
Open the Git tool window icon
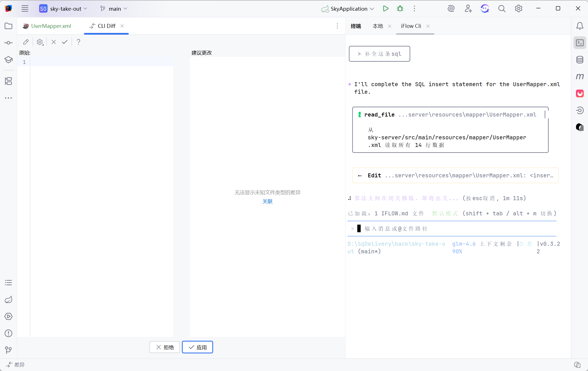[8, 350]
